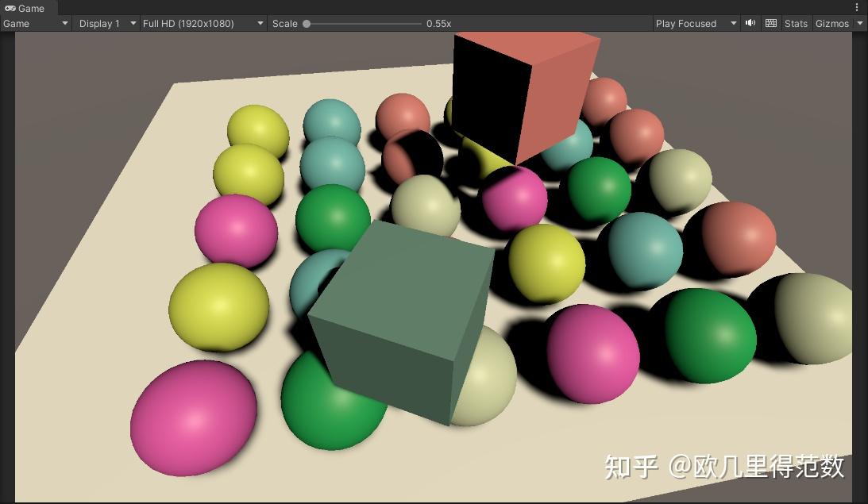868x504 pixels.
Task: Click the Gizmos dropdown arrow icon
Action: tap(861, 24)
